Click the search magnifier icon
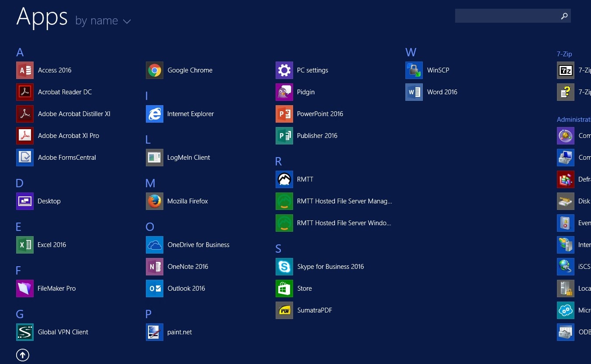The image size is (591, 364). pos(564,16)
